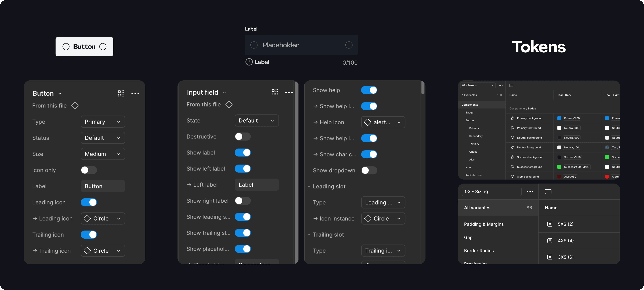Enable the Icon only toggle
The image size is (644, 290).
coord(89,170)
